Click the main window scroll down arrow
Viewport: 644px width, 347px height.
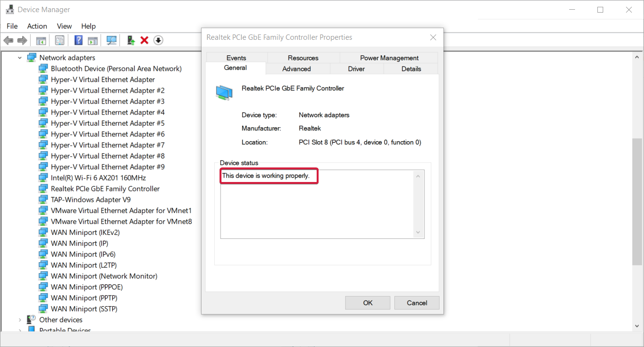[x=637, y=326]
